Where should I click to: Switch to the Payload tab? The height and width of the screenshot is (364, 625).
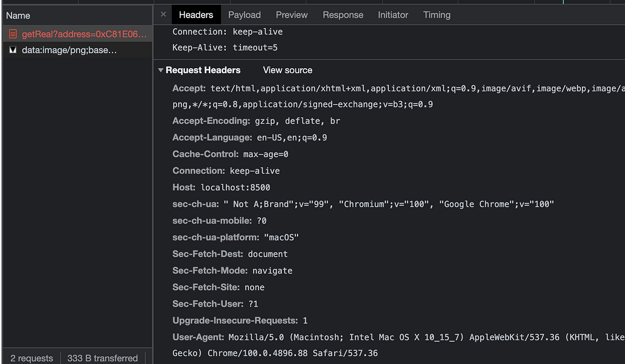pos(244,14)
